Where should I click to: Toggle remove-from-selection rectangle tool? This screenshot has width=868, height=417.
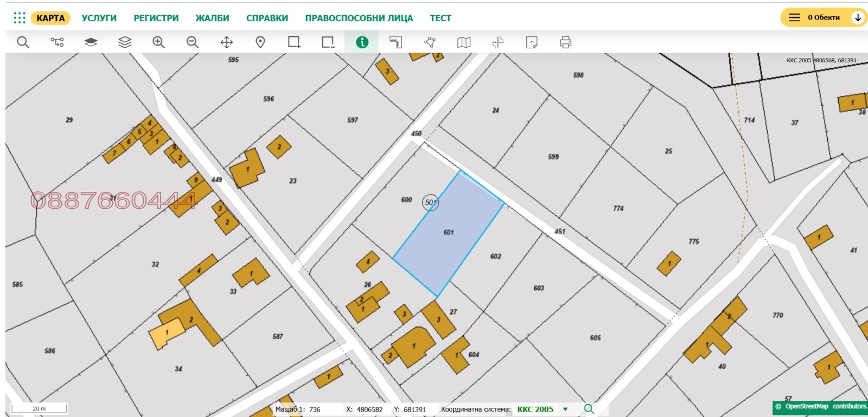(x=328, y=42)
